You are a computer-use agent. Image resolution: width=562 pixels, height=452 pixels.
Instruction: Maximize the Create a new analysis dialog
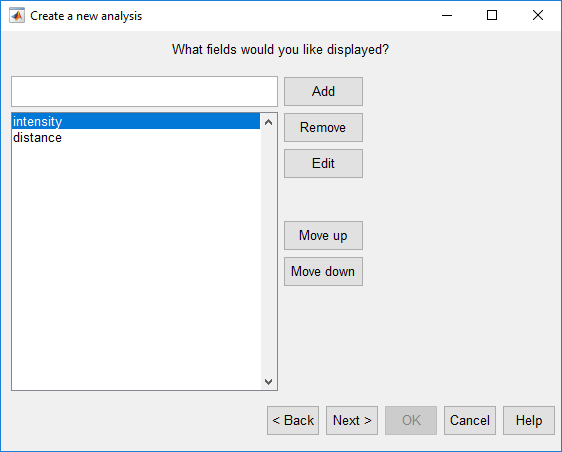point(492,15)
